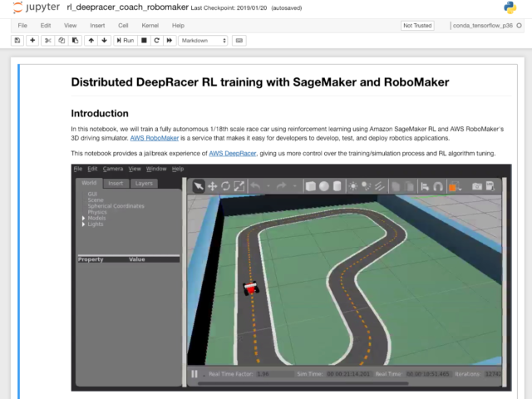The height and width of the screenshot is (399, 532).
Task: Expand the Models tree node
Action: point(83,218)
